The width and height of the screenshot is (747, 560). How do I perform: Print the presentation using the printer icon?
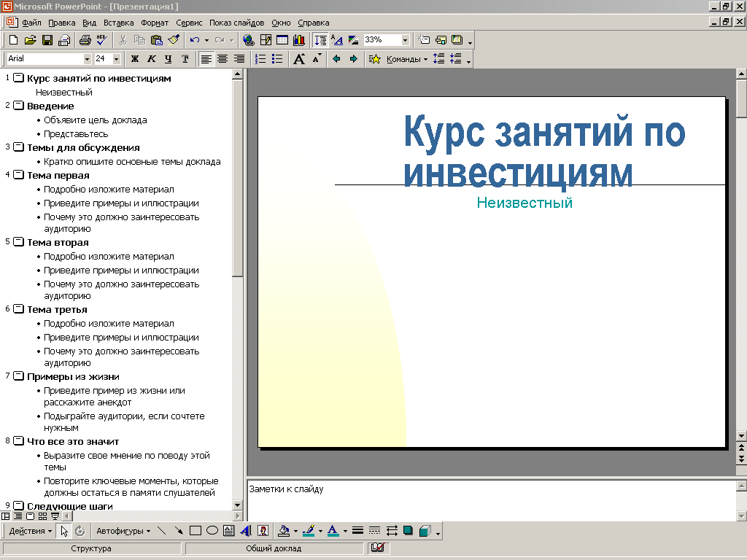[x=85, y=40]
